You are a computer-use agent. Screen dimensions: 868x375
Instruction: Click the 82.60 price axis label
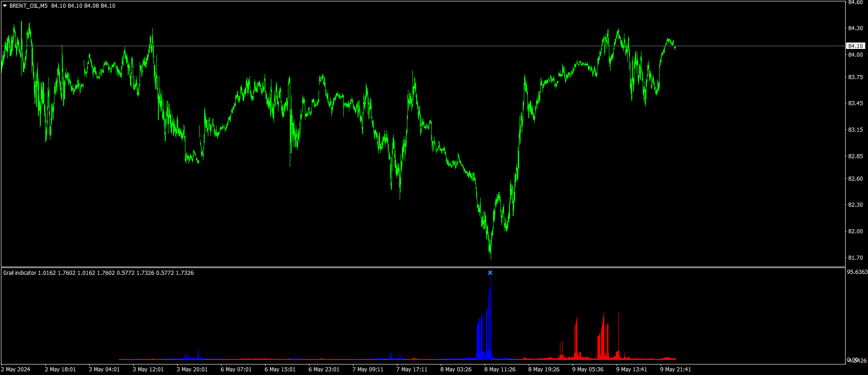click(x=855, y=179)
